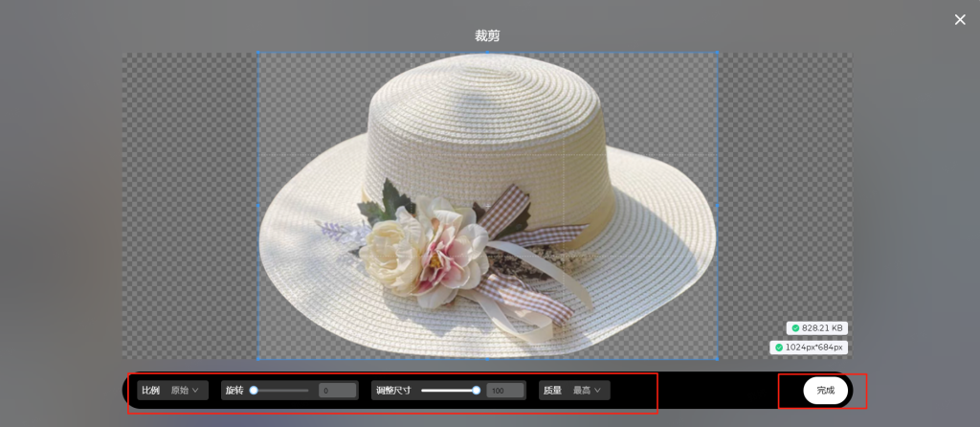
Task: Click the 完成 button
Action: (x=825, y=390)
